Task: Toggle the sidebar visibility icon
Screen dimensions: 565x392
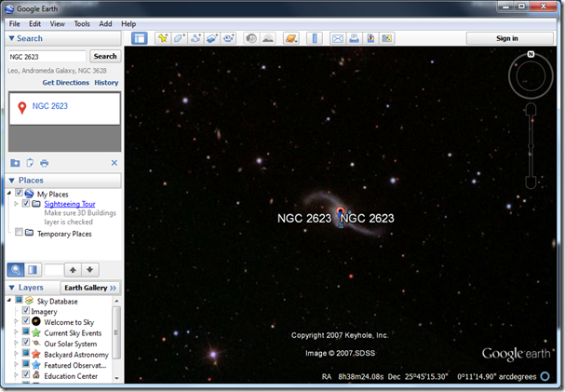Action: tap(139, 38)
